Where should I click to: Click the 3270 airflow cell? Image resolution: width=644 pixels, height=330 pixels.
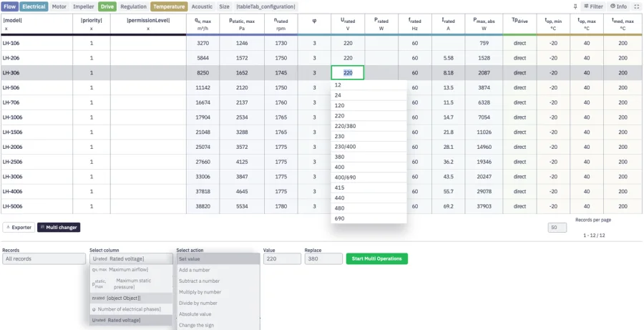coord(203,43)
